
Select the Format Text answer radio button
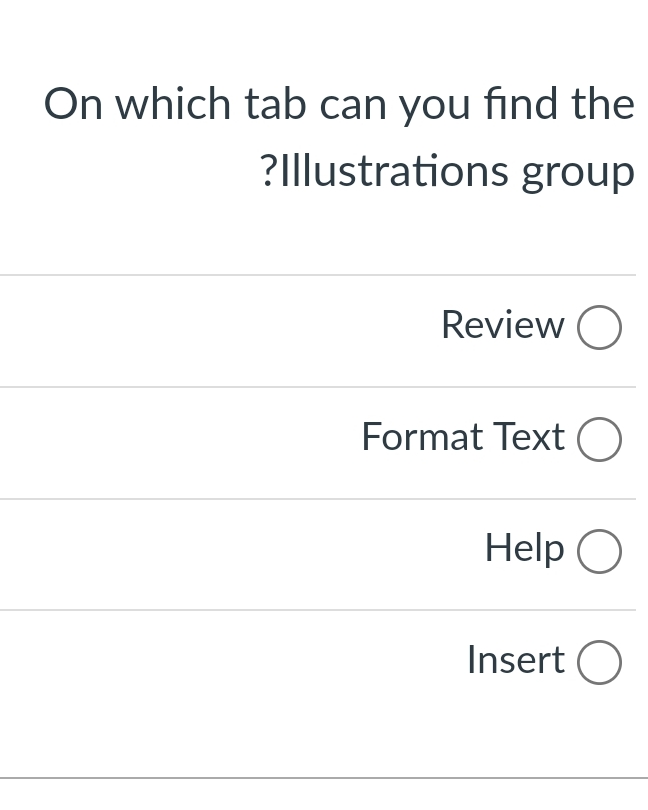[x=599, y=438]
